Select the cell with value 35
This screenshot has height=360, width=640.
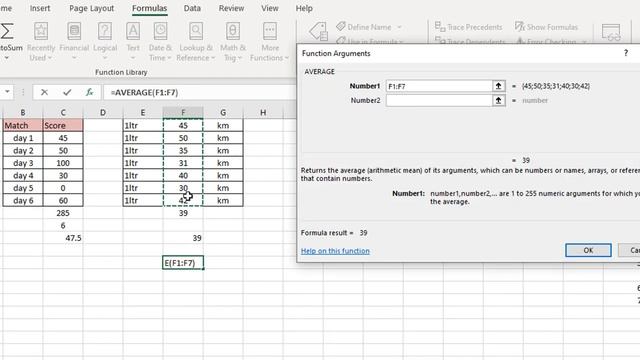coord(183,151)
